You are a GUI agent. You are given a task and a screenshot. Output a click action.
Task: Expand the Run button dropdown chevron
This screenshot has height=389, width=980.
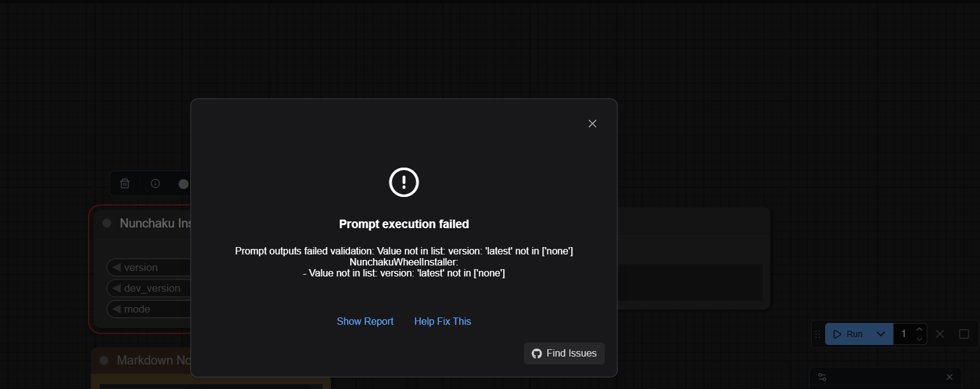[881, 334]
